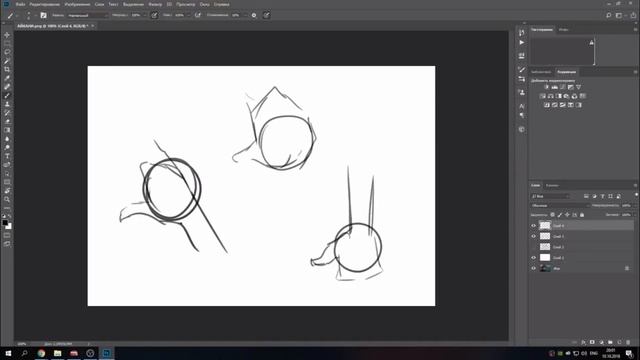640x360 pixels.
Task: Open the brush preset picker
Action: point(29,15)
